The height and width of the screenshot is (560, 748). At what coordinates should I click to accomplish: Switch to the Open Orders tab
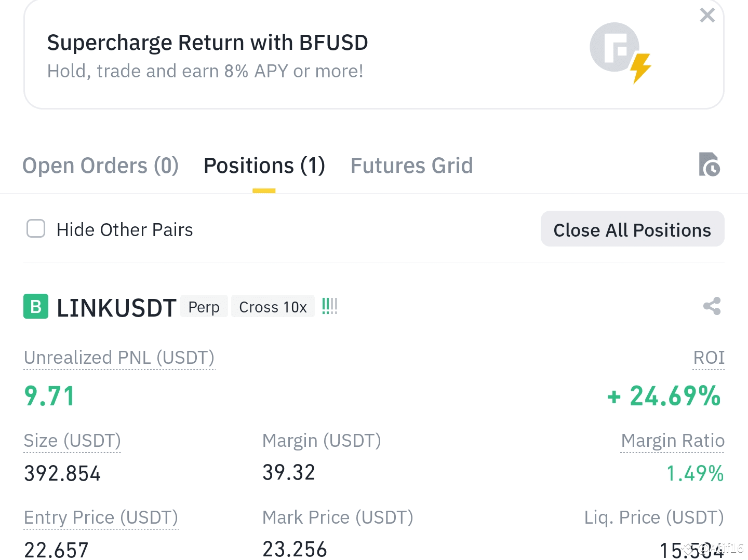click(100, 165)
